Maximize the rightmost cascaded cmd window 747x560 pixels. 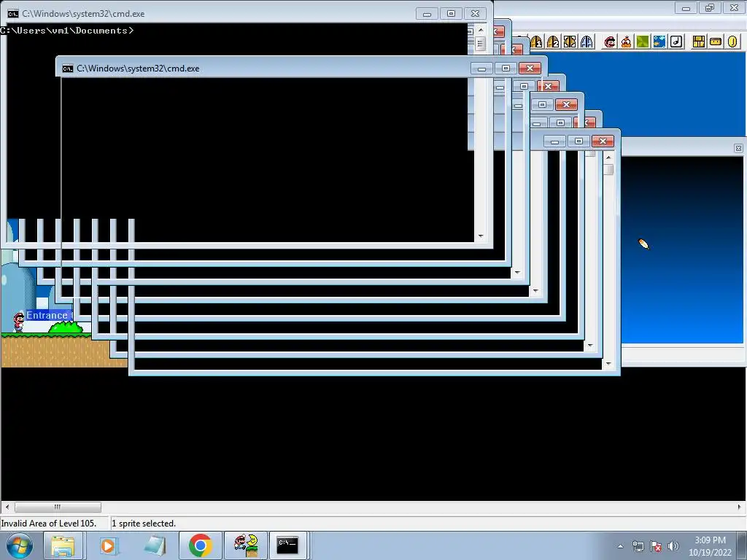pos(578,141)
